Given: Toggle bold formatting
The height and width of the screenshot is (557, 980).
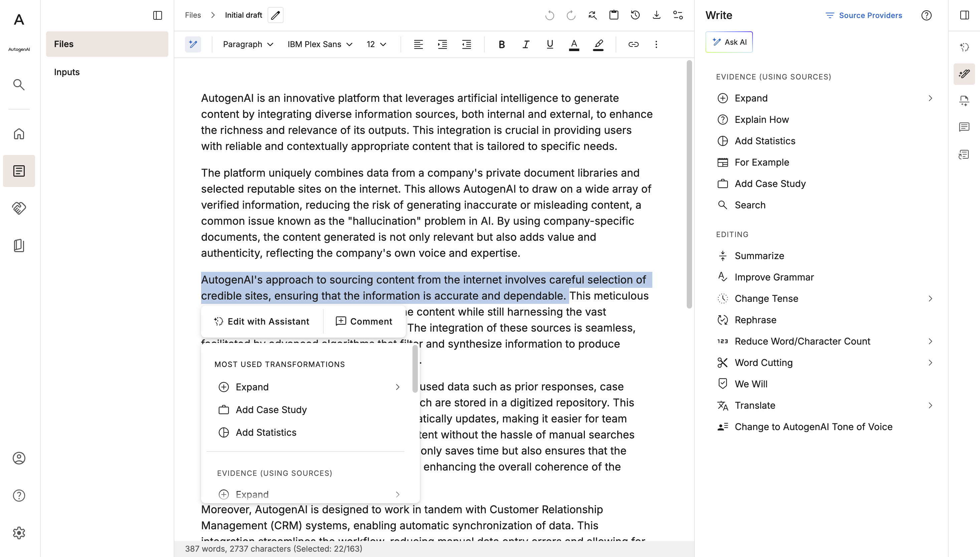Looking at the screenshot, I should [x=502, y=44].
